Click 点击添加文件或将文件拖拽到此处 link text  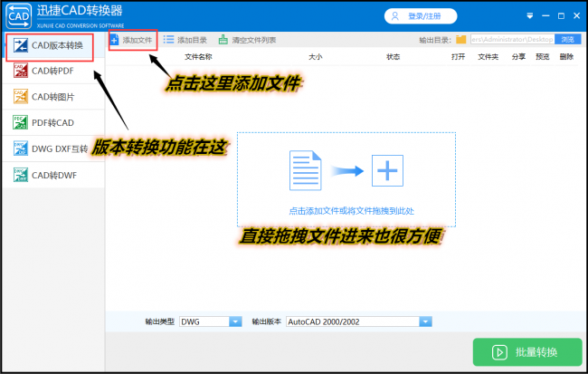click(x=351, y=211)
